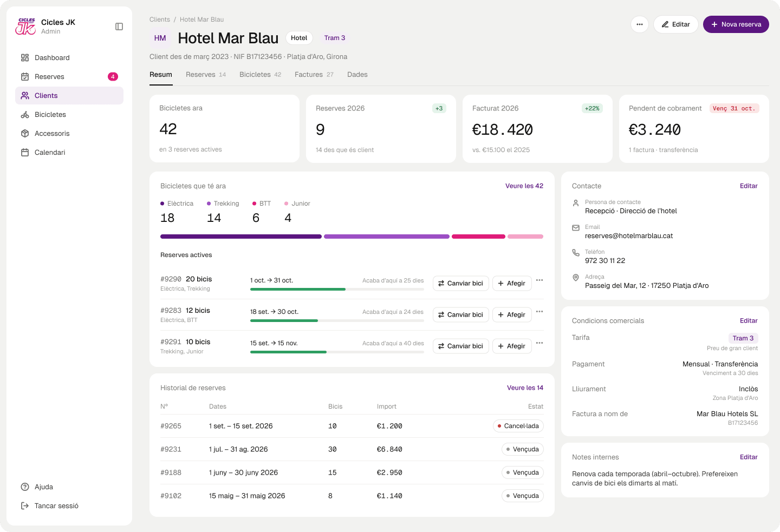Viewport: 780px width, 532px height.
Task: Click Editar in the Contacte card
Action: tap(749, 186)
